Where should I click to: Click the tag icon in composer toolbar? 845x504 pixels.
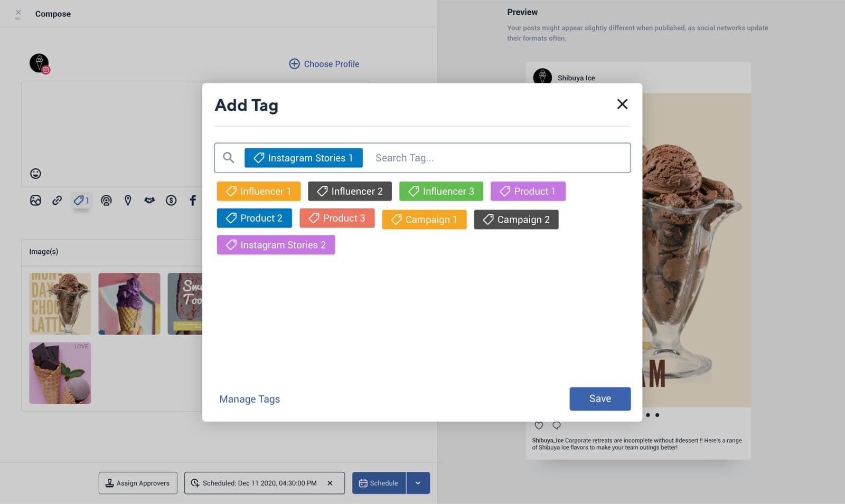pyautogui.click(x=81, y=201)
